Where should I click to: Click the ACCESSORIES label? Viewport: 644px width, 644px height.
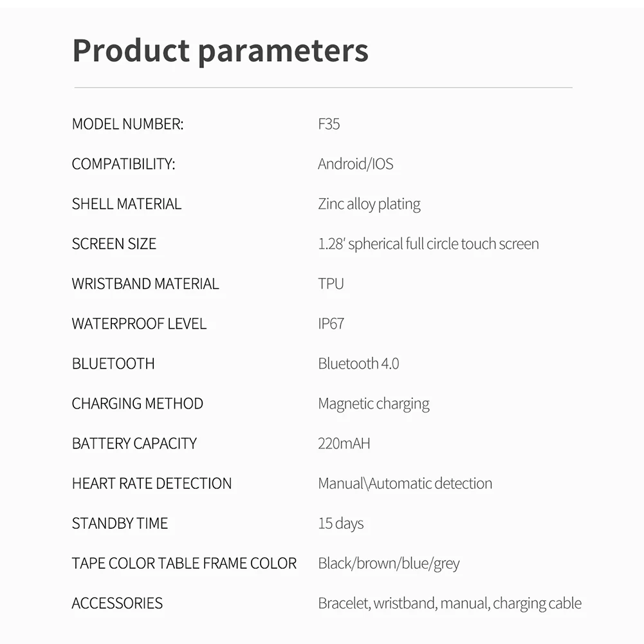[117, 603]
